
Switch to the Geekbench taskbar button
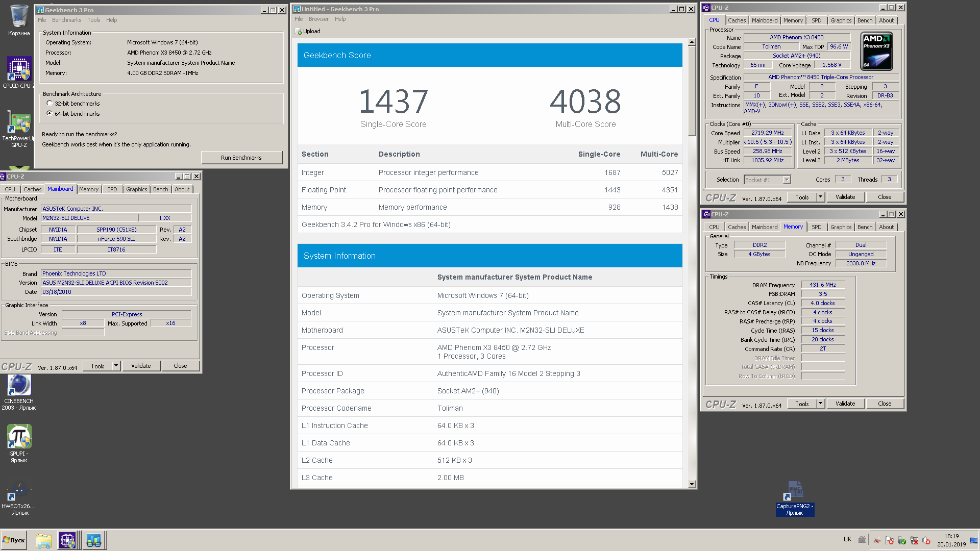point(93,540)
